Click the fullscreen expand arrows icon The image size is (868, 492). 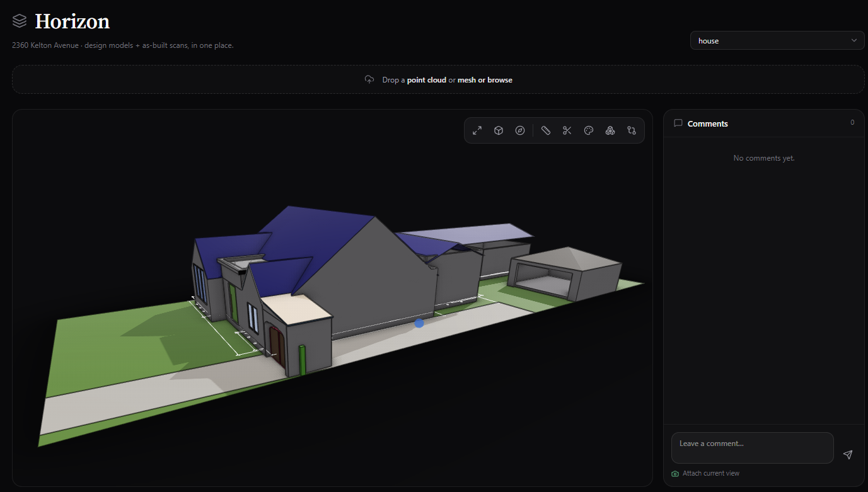pyautogui.click(x=477, y=130)
